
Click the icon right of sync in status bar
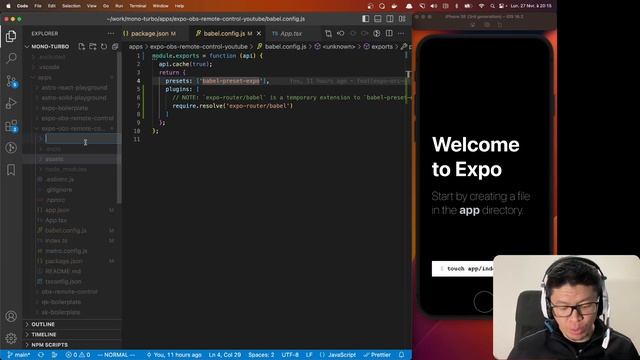[x=54, y=355]
